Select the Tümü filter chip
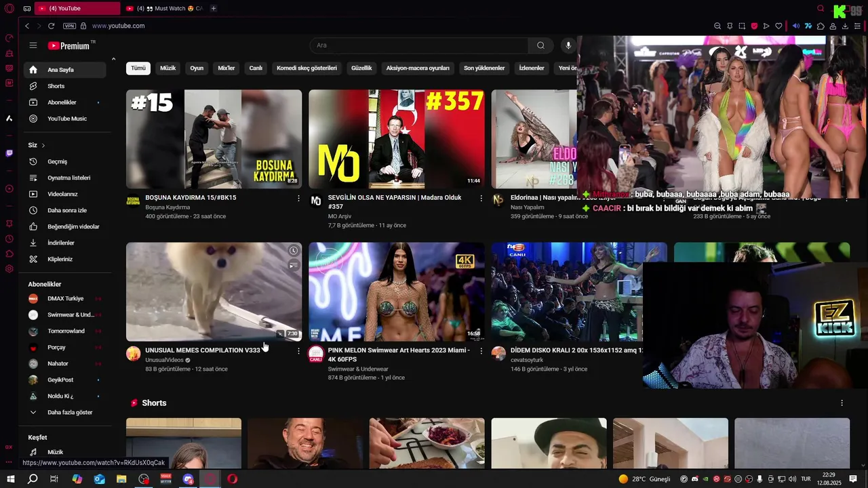 138,68
